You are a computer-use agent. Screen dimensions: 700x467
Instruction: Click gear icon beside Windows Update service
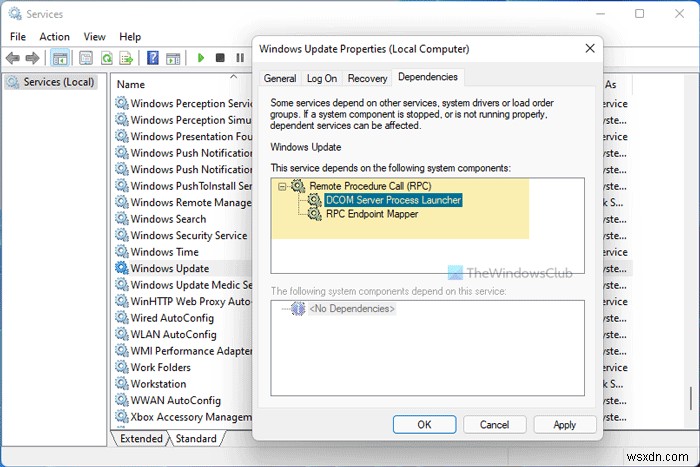click(121, 268)
